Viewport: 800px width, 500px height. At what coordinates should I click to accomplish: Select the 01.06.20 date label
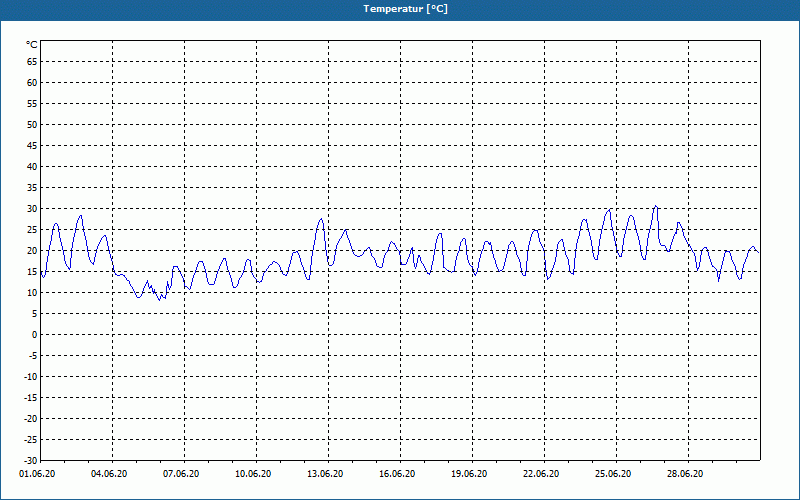point(37,473)
